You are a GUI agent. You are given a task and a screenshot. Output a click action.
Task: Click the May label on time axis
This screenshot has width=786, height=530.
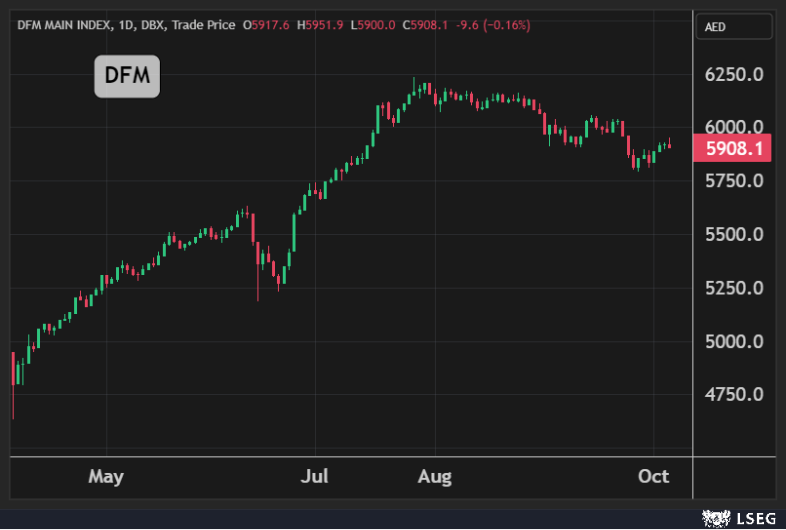(x=106, y=476)
